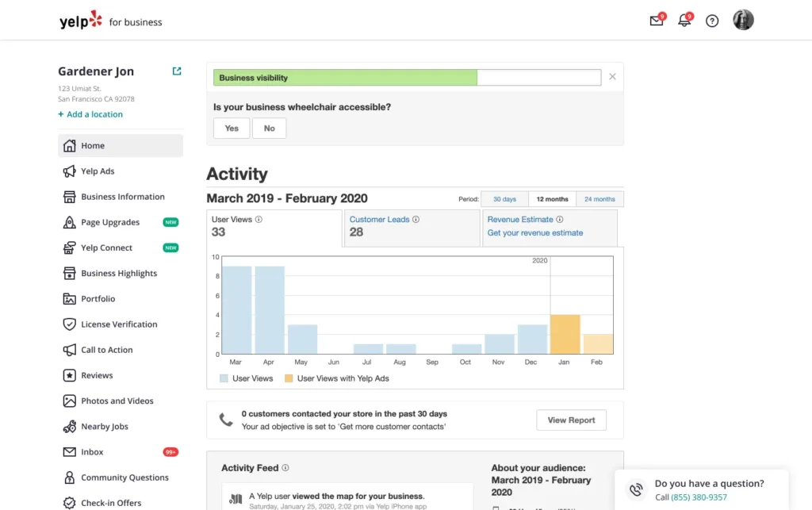Image resolution: width=812 pixels, height=510 pixels.
Task: Click the Nearby Jobs icon
Action: [70, 427]
